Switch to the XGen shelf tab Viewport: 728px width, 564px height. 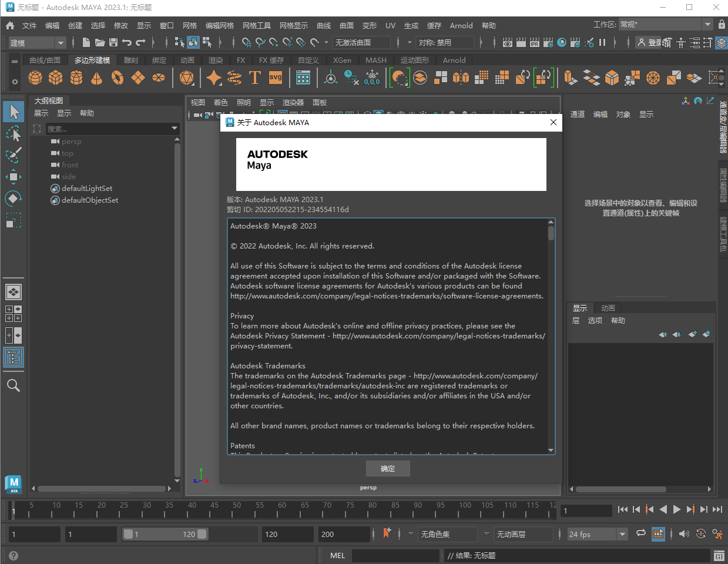coord(342,60)
